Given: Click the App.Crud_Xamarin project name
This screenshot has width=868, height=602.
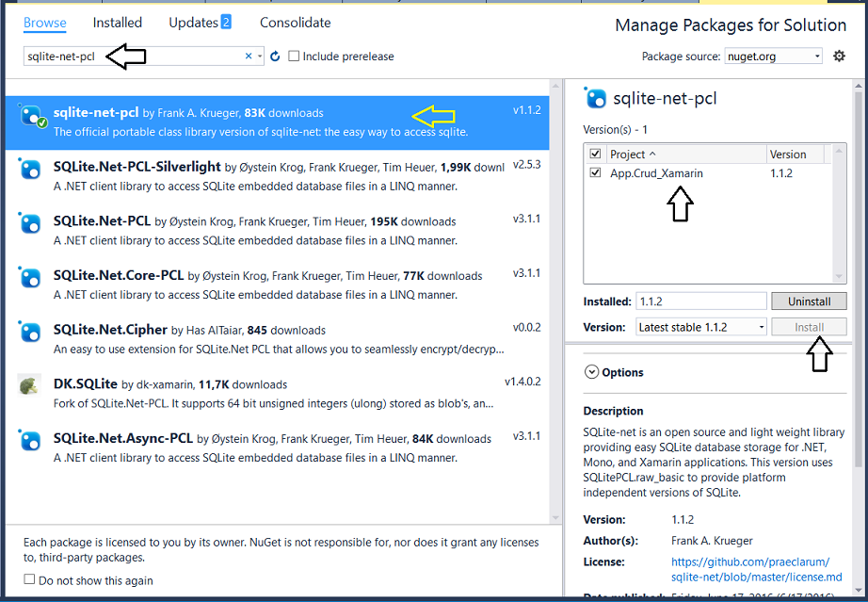Looking at the screenshot, I should [x=656, y=173].
